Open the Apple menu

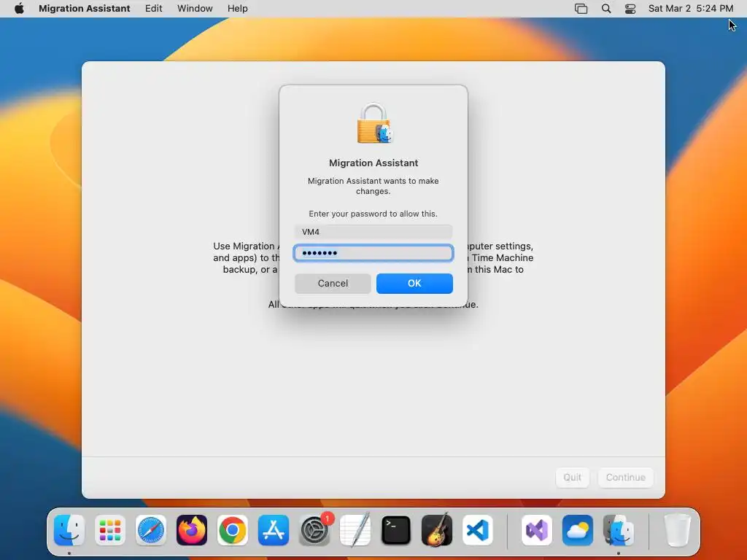[x=19, y=9]
